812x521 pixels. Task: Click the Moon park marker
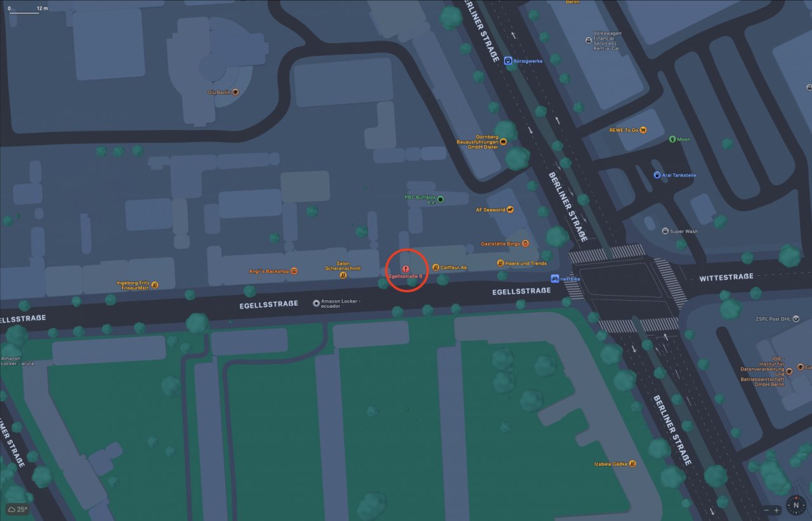(x=672, y=139)
